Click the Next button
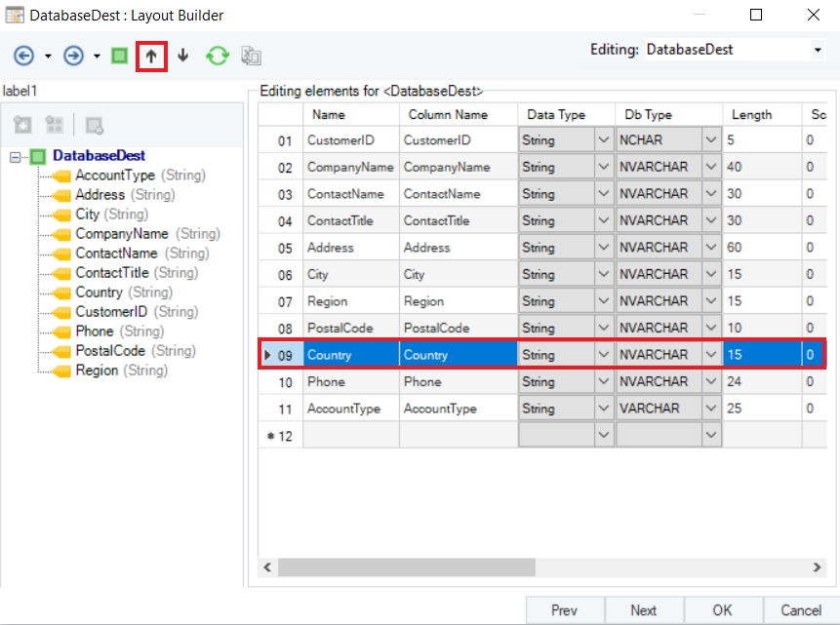This screenshot has height=625, width=840. (x=643, y=610)
